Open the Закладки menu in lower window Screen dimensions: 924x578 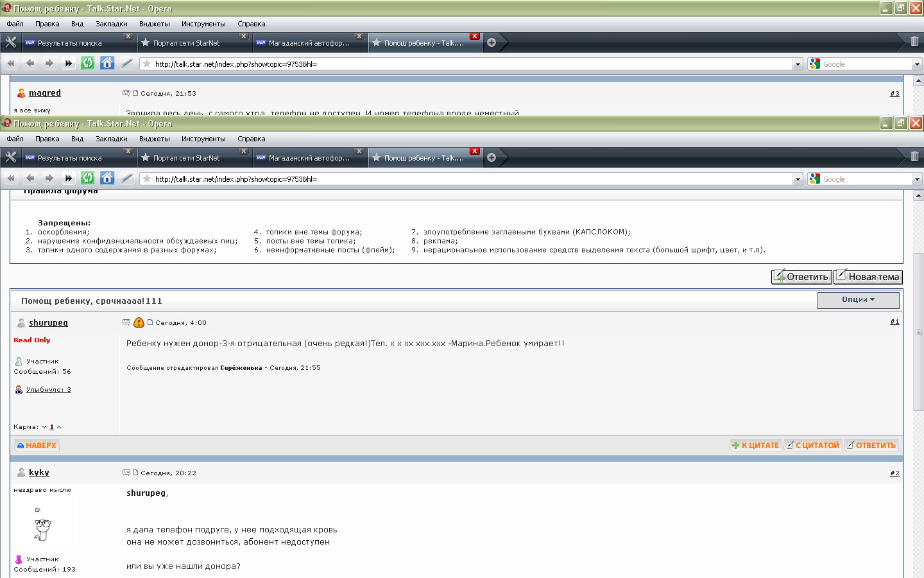(x=111, y=139)
